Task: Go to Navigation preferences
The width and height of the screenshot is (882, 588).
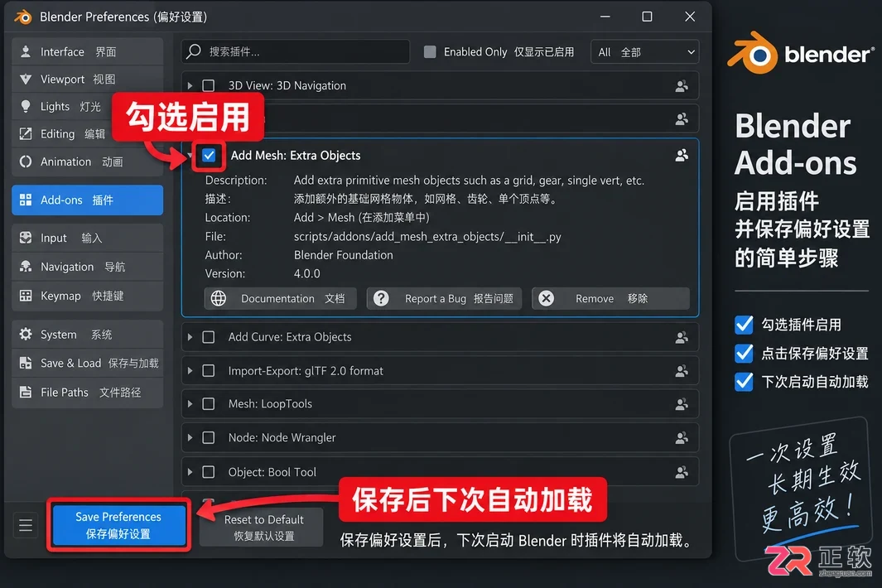Action: coord(87,267)
